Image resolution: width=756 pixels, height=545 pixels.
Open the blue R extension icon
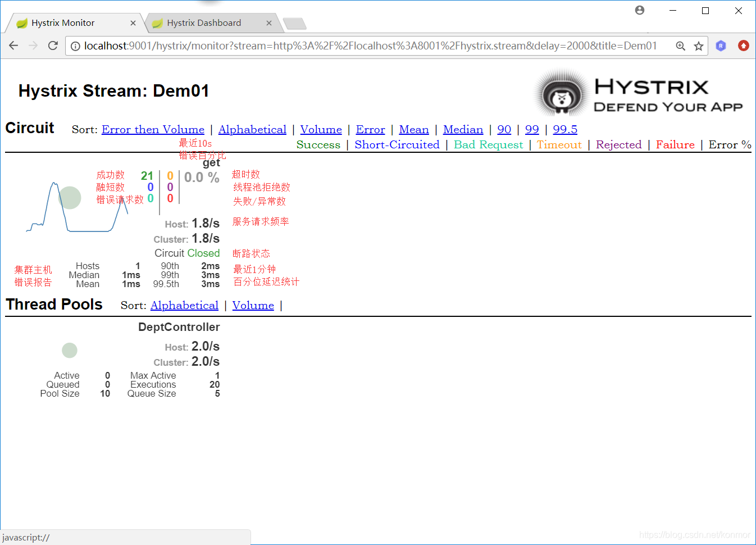[x=721, y=46]
